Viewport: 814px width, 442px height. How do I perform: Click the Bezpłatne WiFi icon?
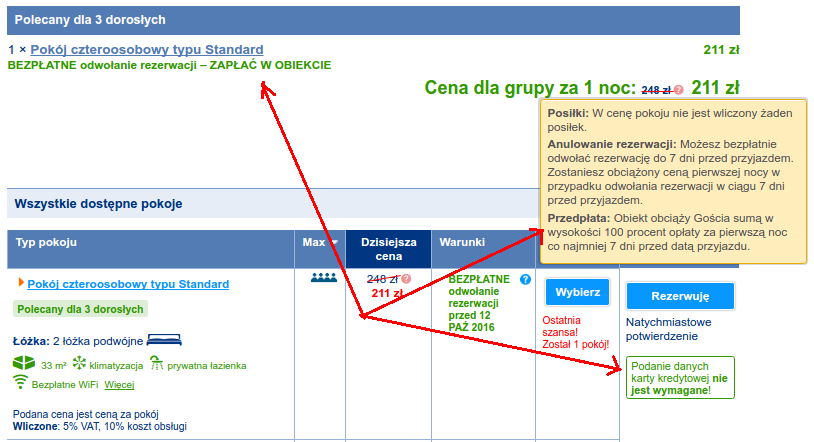tap(20, 382)
